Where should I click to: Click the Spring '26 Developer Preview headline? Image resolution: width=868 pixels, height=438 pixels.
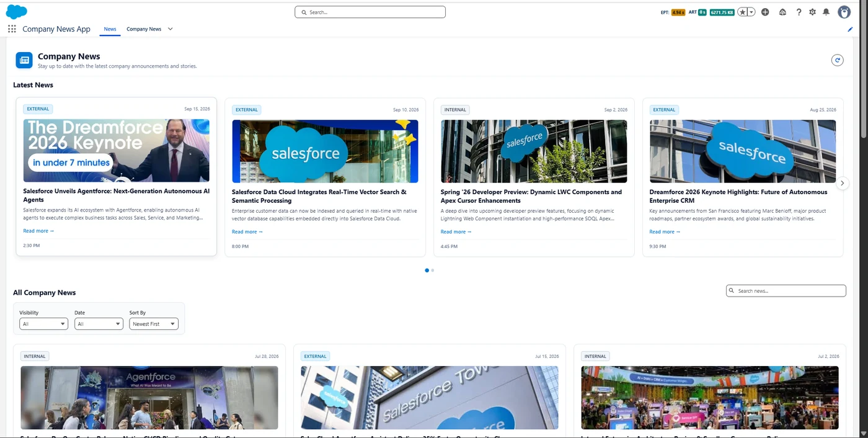click(x=531, y=196)
